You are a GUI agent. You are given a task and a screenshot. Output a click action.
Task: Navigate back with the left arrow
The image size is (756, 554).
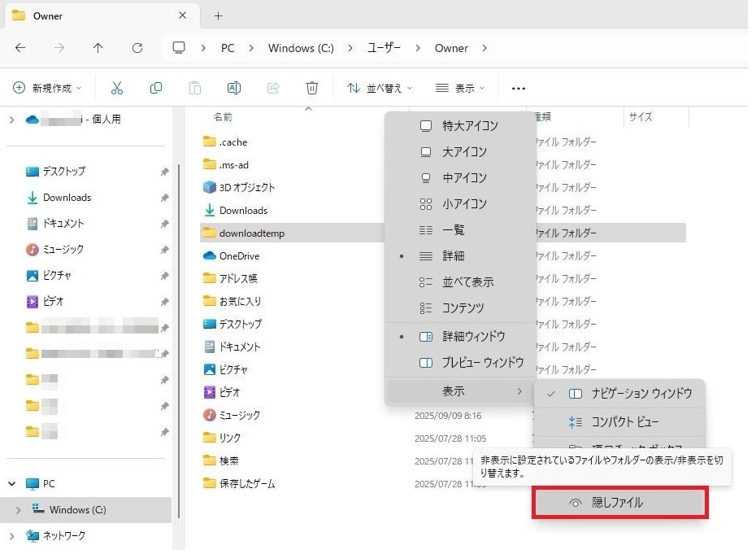pos(20,48)
